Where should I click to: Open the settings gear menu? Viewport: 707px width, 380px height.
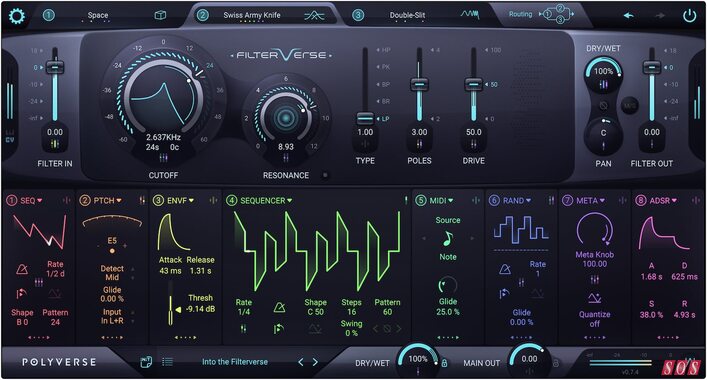point(17,16)
